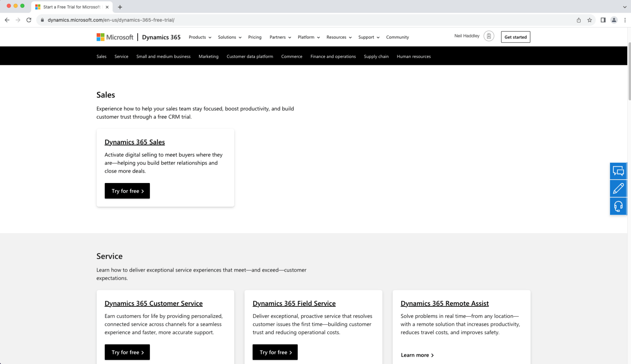631x364 pixels.
Task: Expand the Support dropdown
Action: click(369, 37)
